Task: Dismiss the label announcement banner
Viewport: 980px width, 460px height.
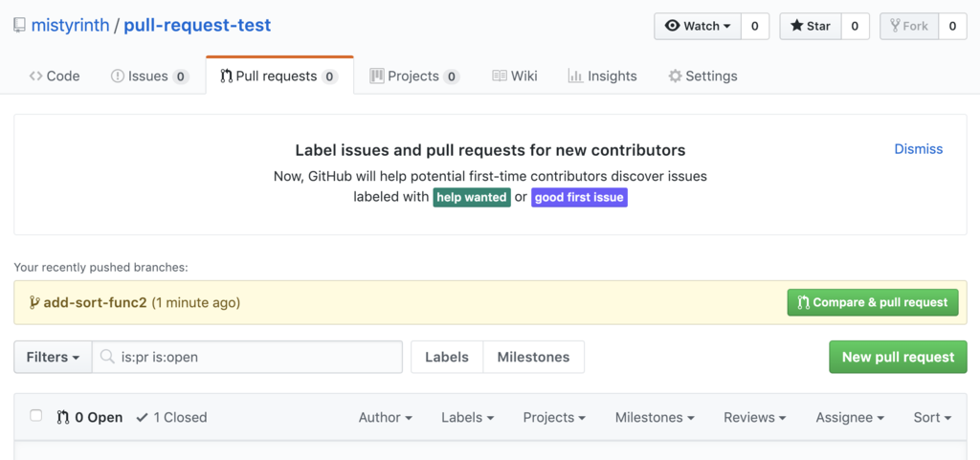Action: (918, 149)
